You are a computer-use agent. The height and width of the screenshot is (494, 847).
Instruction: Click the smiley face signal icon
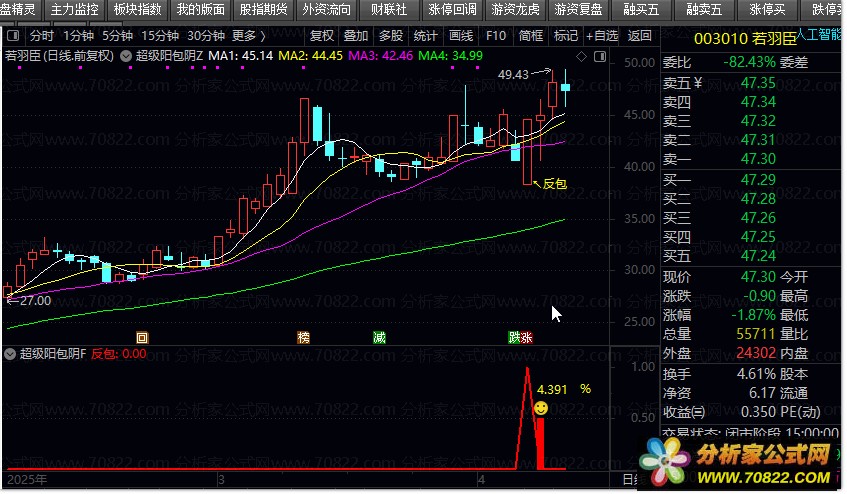click(x=541, y=408)
